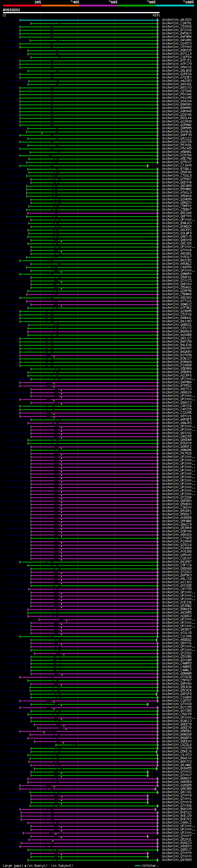This screenshot has width=197, height=868.
Task: Open hit UniRef100_B9HSR0
Action: click(x=177, y=104)
